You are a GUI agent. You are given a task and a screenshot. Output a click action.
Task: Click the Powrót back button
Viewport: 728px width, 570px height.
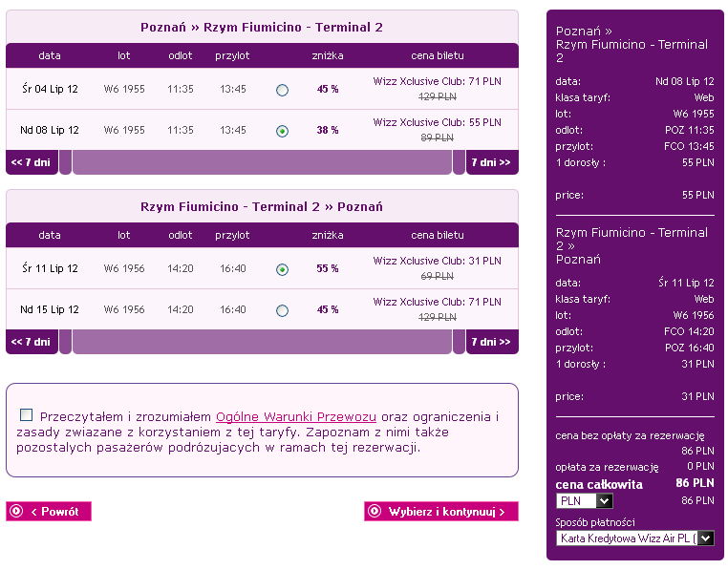(x=49, y=512)
